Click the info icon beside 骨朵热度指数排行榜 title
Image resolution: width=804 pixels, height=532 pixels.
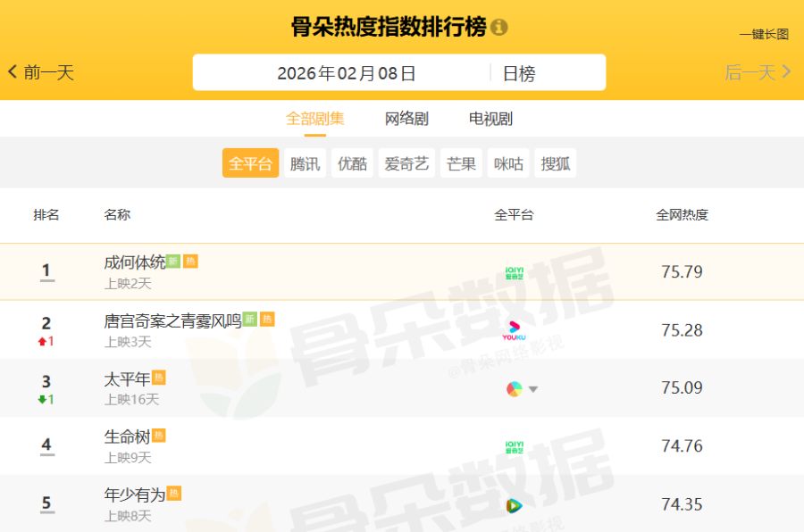click(499, 28)
